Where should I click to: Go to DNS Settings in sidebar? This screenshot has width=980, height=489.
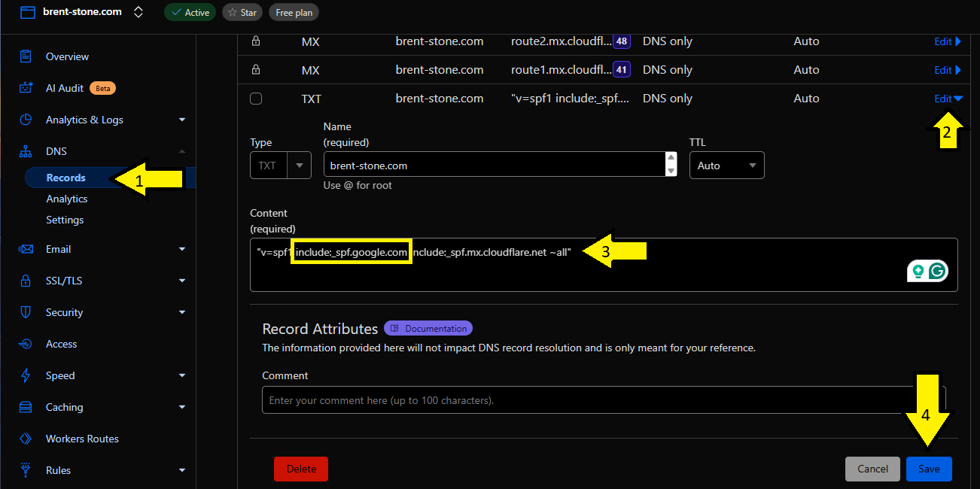65,220
